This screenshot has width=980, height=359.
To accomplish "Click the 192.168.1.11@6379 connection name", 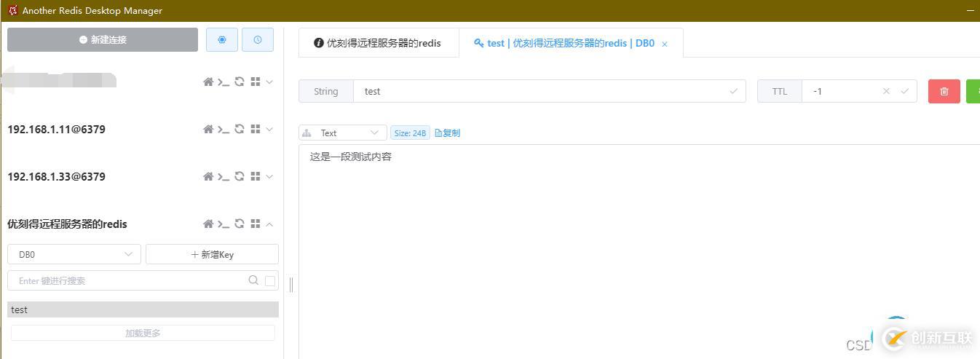I will point(56,129).
